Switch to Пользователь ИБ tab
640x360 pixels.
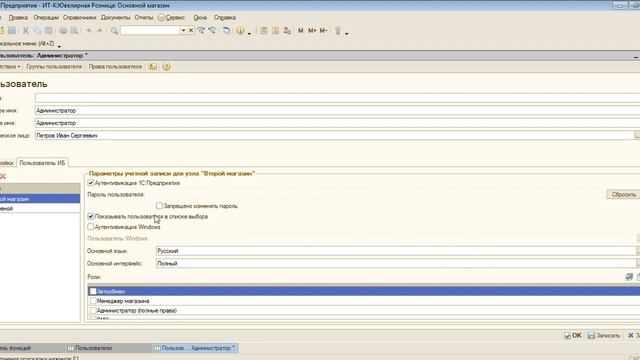(x=42, y=163)
